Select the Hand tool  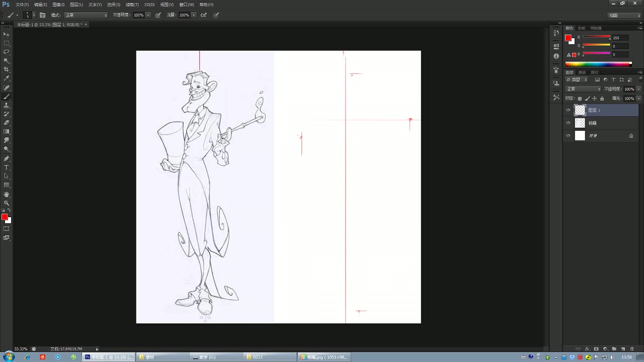pyautogui.click(x=7, y=194)
